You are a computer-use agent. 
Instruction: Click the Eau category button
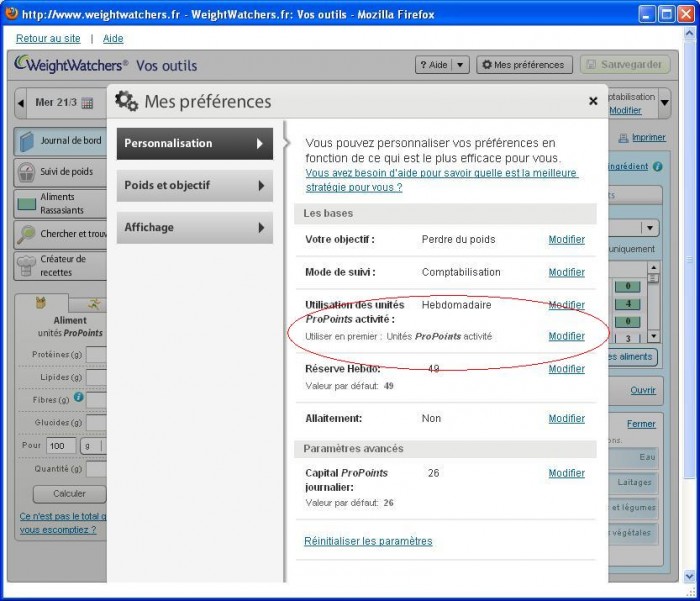tap(634, 457)
